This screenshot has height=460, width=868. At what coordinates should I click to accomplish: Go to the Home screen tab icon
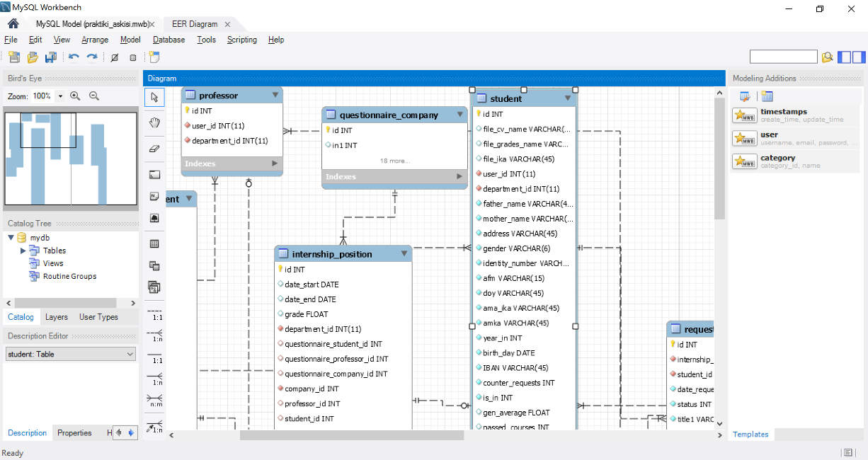coord(13,23)
